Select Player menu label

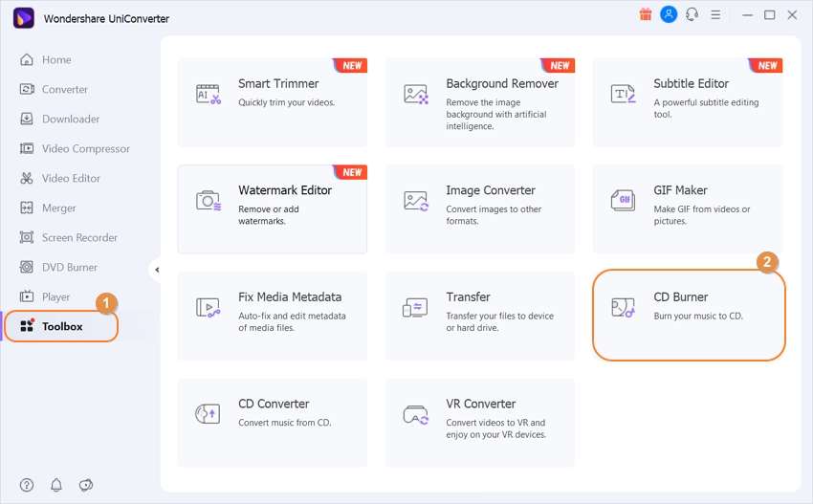coord(55,297)
